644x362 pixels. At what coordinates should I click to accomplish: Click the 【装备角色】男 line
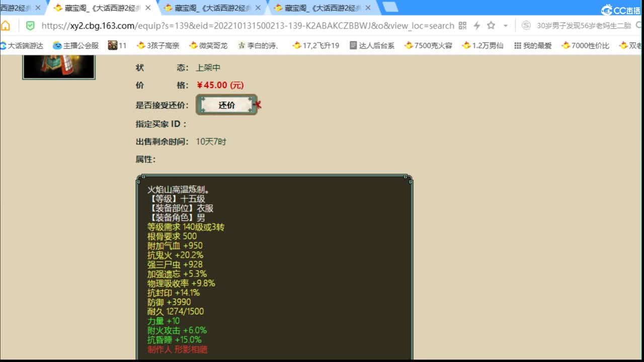[x=176, y=218]
